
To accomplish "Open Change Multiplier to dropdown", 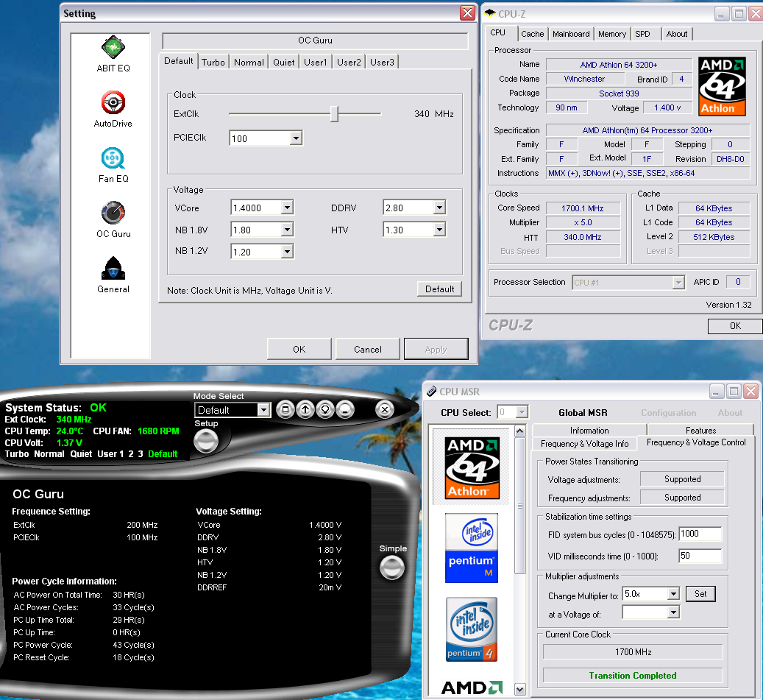I will (x=673, y=594).
